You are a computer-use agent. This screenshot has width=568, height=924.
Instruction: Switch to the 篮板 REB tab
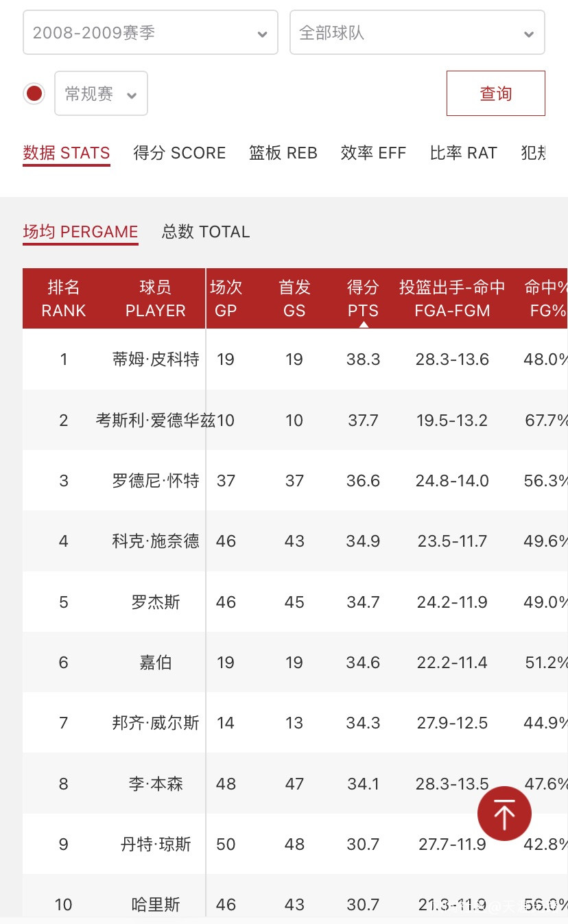[283, 153]
